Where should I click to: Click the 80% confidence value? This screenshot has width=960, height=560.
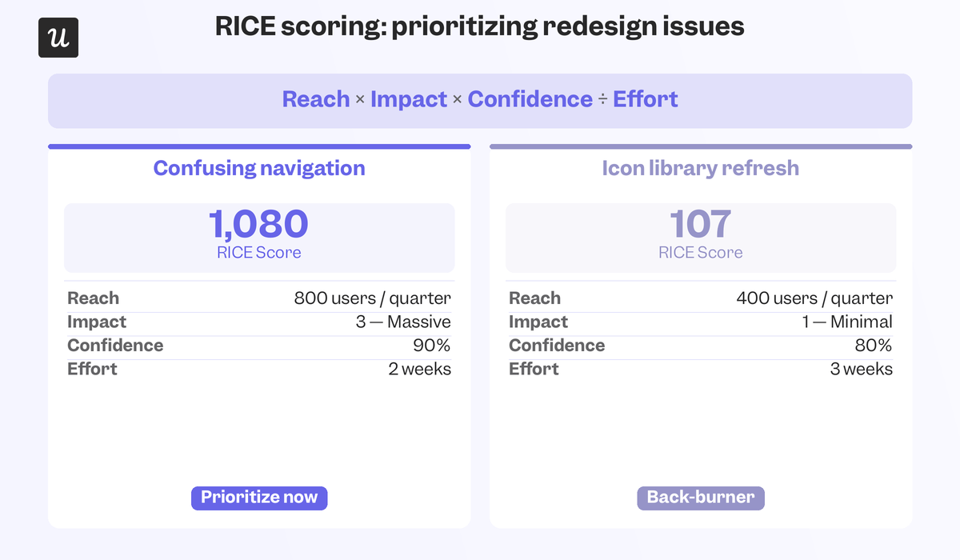point(874,346)
